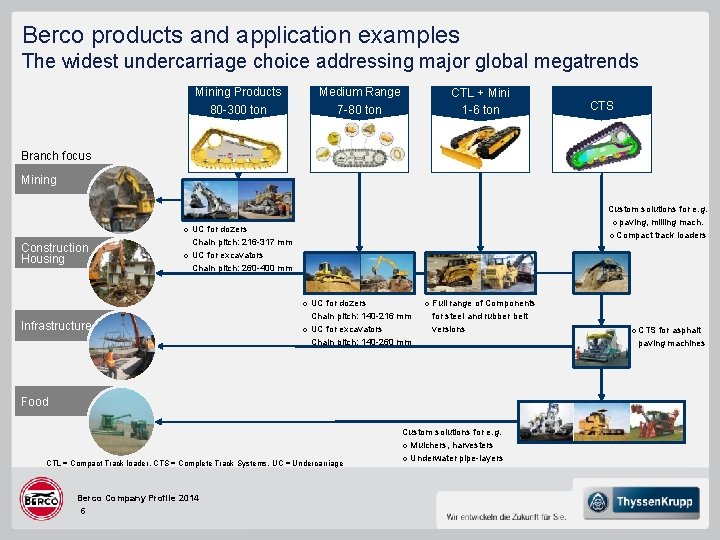Click the slide title 'Berco products and application examples'
The image size is (720, 540).
point(241,35)
